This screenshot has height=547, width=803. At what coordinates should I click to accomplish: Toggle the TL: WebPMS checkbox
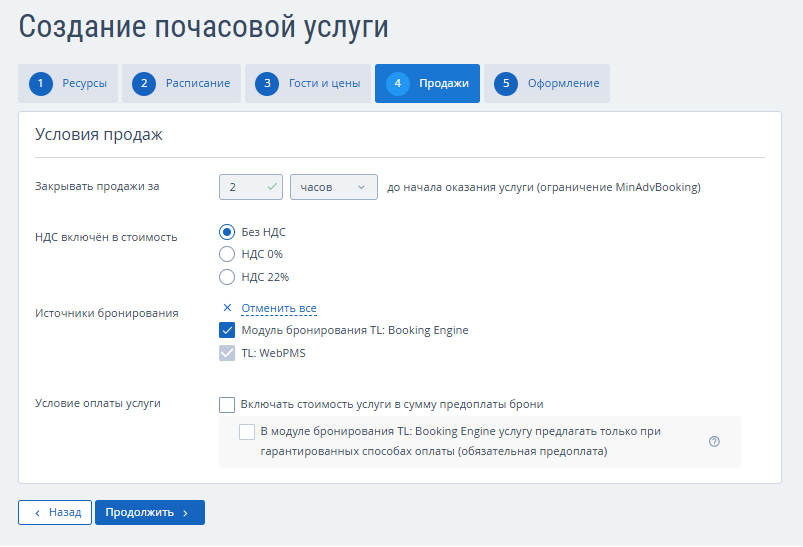[x=227, y=353]
